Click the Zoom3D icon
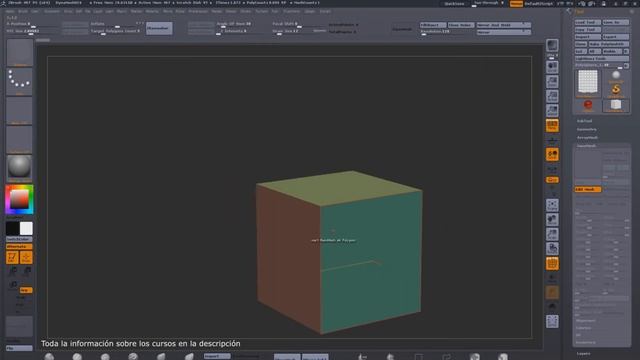The height and width of the screenshot is (360, 640). click(552, 234)
